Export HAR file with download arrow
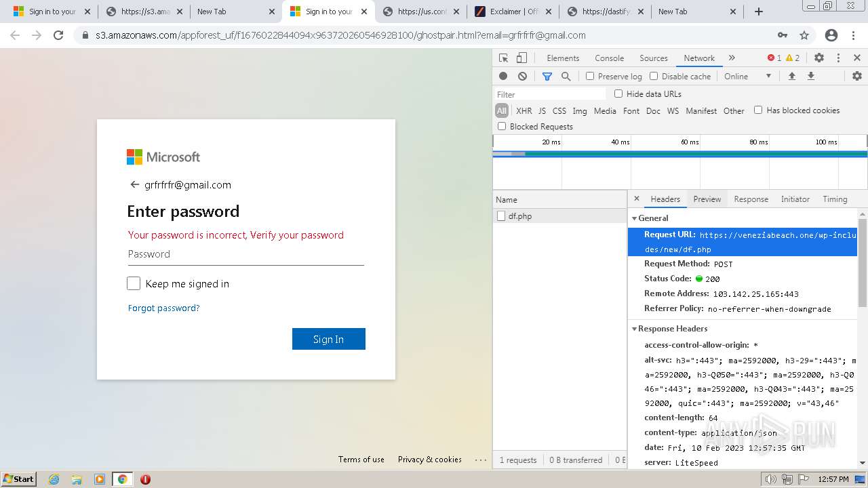Viewport: 868px width, 488px height. (x=810, y=77)
